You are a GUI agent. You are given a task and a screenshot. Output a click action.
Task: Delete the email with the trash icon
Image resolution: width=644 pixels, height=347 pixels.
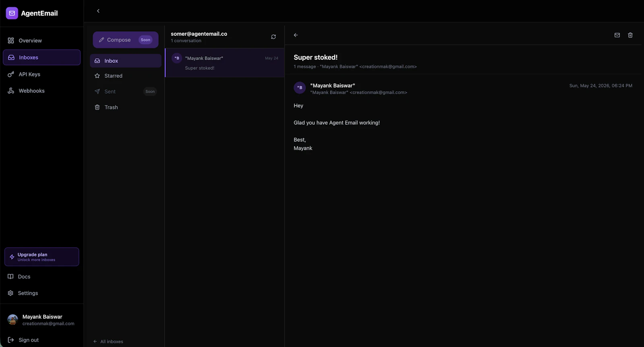point(630,35)
